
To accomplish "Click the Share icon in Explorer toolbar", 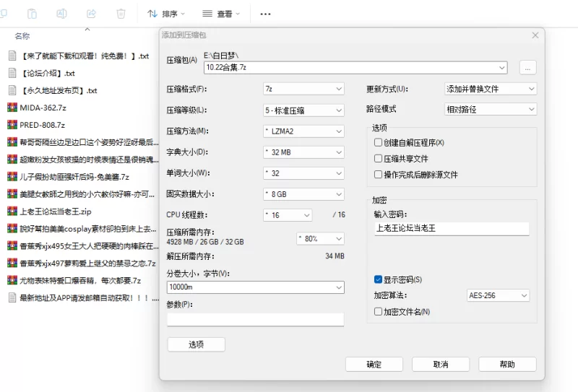I will (x=91, y=14).
